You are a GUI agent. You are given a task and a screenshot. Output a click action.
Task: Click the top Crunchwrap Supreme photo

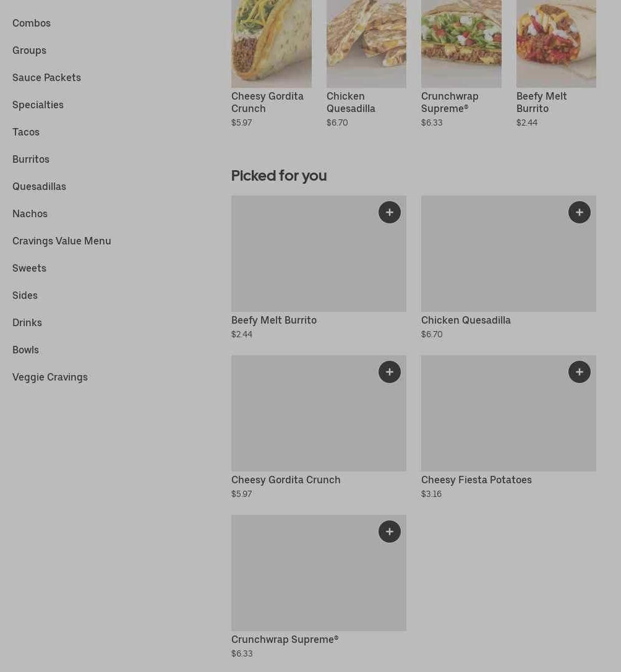(461, 43)
